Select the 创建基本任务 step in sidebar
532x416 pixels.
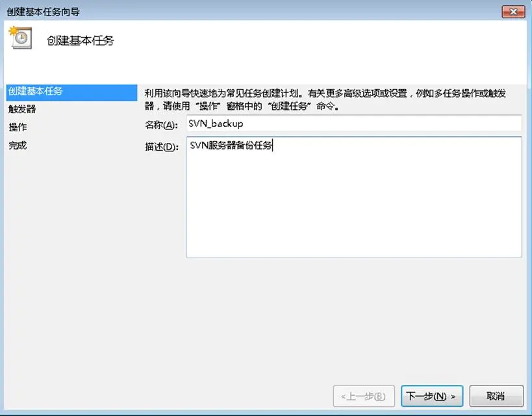(71, 92)
